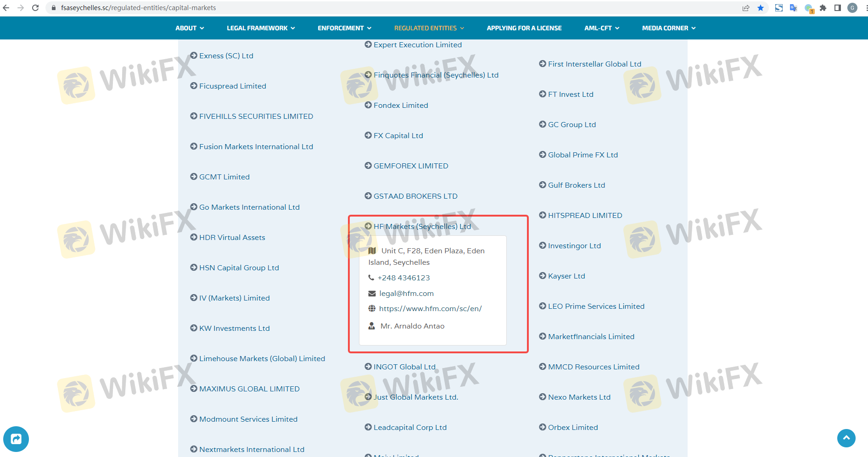Click the browser back arrow
Viewport: 868px width, 457px height.
click(x=6, y=8)
